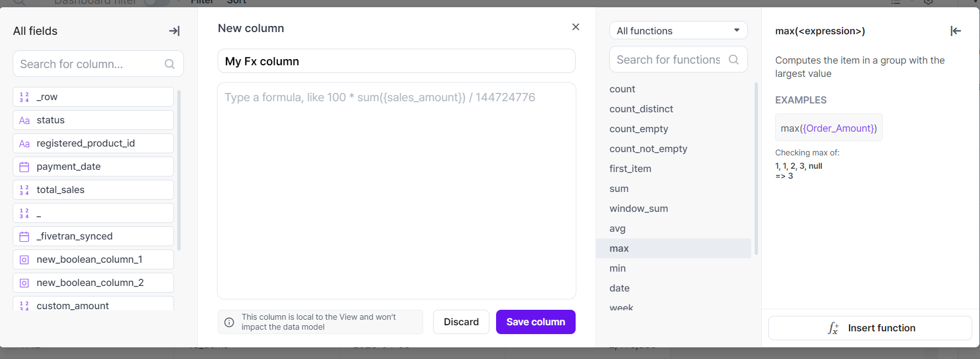Viewport: 980px width, 359px height.
Task: Choose the first_item function from list
Action: point(630,169)
